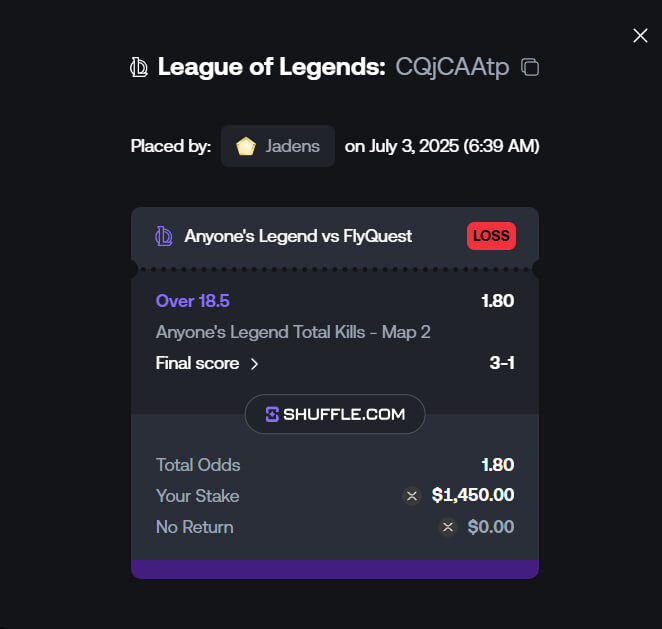Screen dimensions: 662x629
Task: Close the bet slip dialog
Action: click(640, 36)
